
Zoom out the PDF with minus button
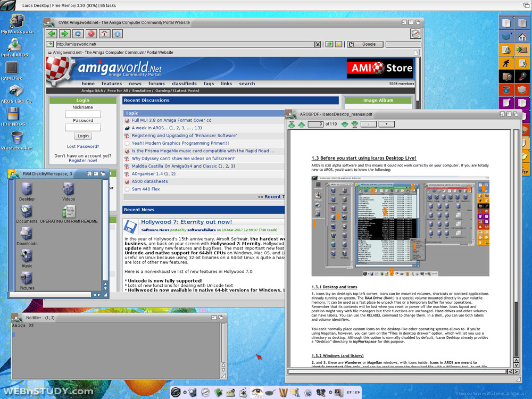click(x=369, y=124)
